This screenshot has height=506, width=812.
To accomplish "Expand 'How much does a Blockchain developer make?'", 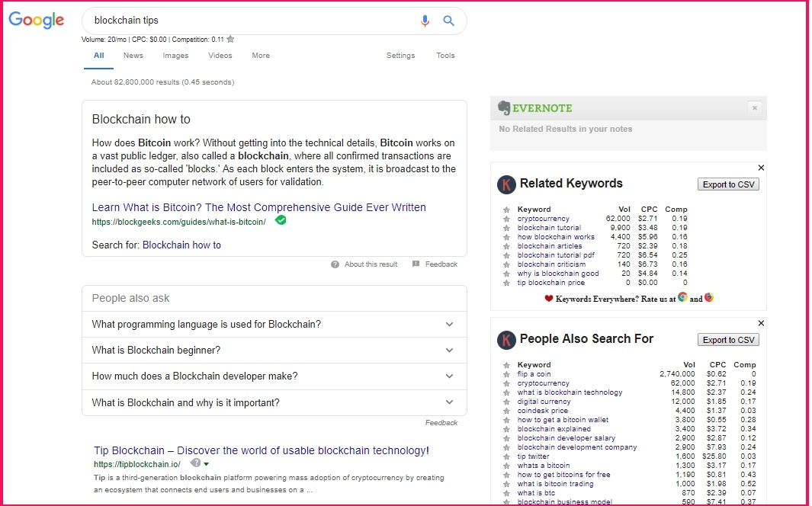I will point(274,376).
